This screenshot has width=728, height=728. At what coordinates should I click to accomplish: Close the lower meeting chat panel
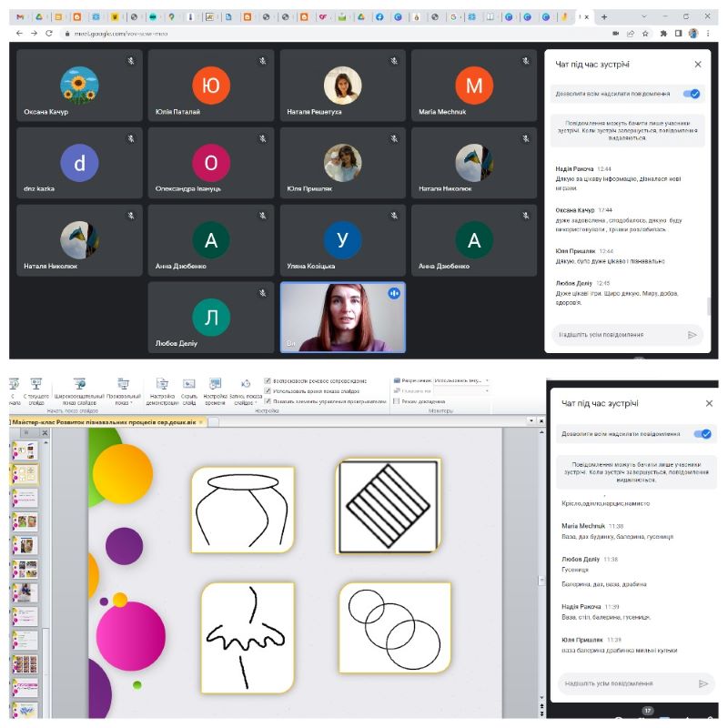709,403
